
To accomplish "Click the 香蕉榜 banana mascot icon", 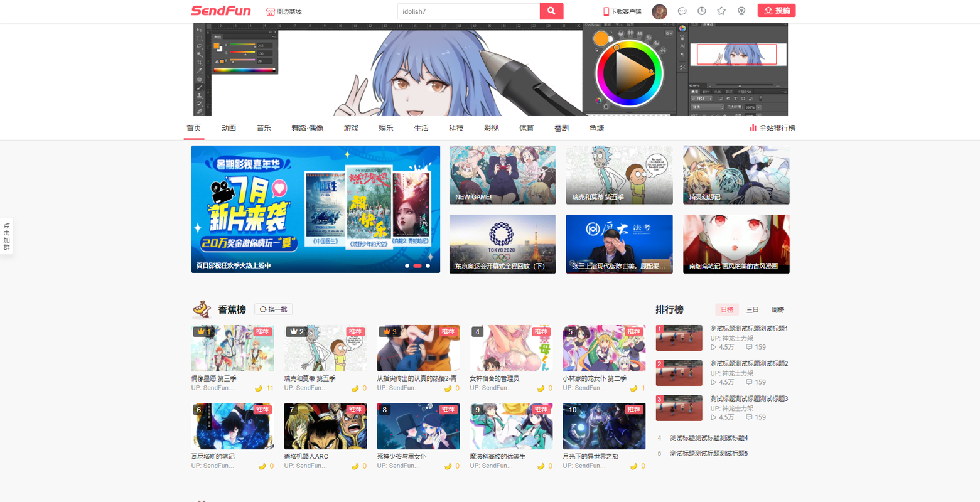I will 202,309.
